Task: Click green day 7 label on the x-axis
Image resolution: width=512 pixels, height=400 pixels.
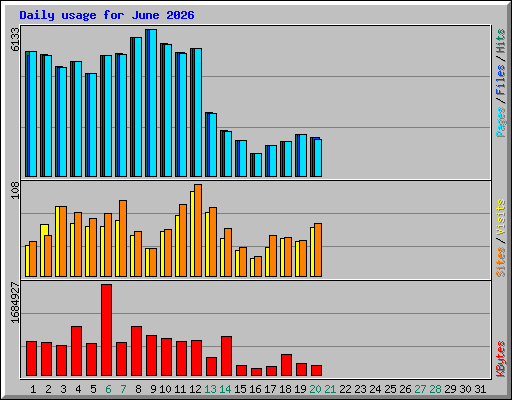Action: [x=123, y=389]
